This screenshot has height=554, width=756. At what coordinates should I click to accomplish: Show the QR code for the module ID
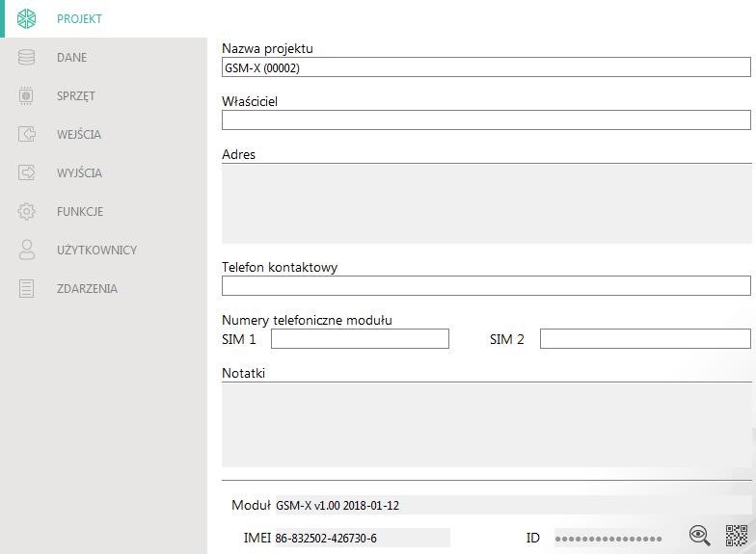[737, 536]
